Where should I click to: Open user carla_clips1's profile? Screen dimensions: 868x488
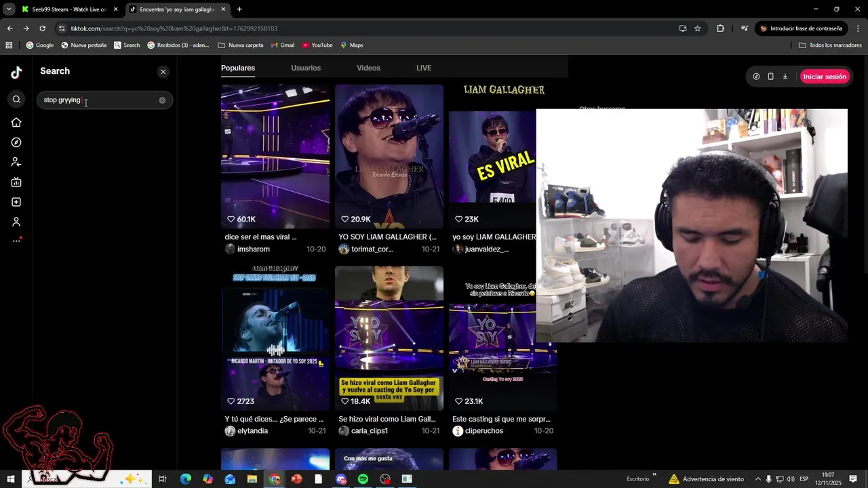pos(370,431)
